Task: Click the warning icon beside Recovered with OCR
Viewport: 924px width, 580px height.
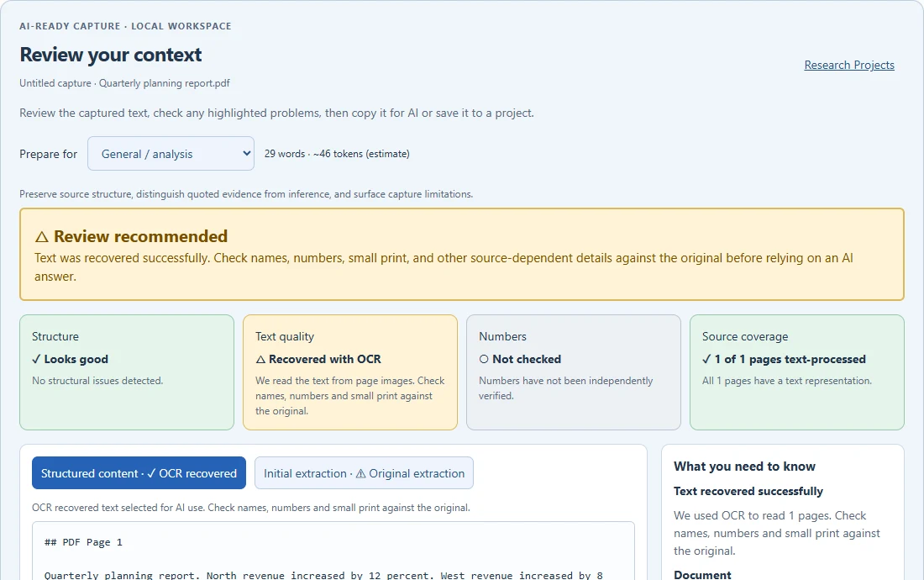Action: tap(260, 359)
